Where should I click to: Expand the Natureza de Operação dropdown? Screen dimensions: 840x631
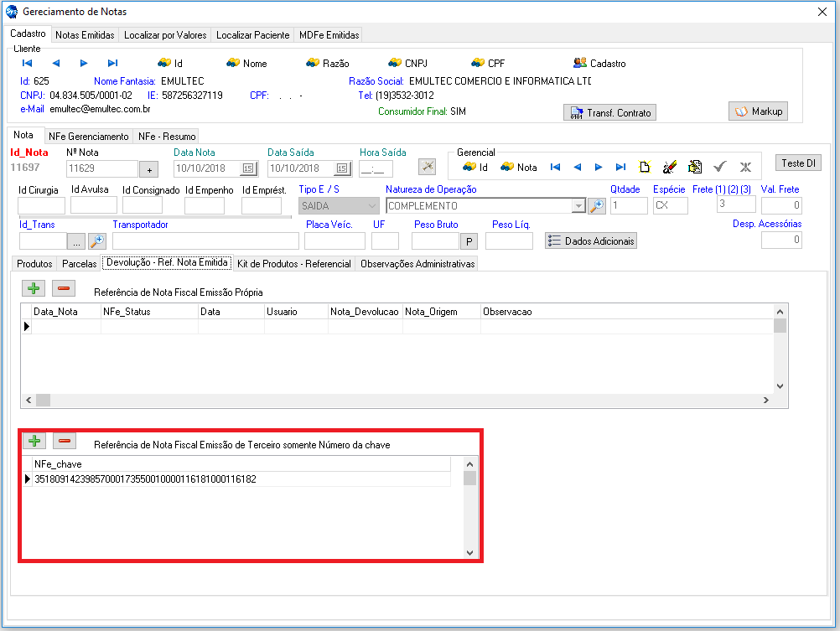578,205
